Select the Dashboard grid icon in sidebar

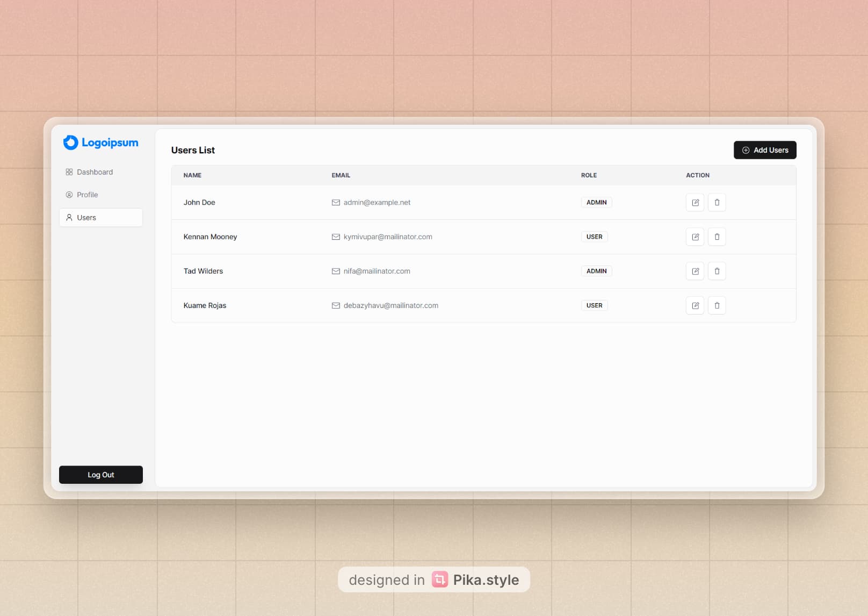coord(69,172)
